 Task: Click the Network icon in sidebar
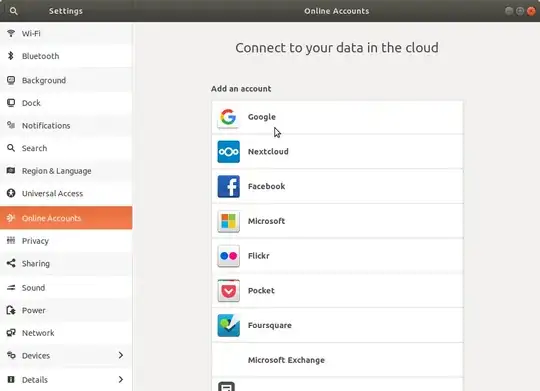[x=11, y=333]
